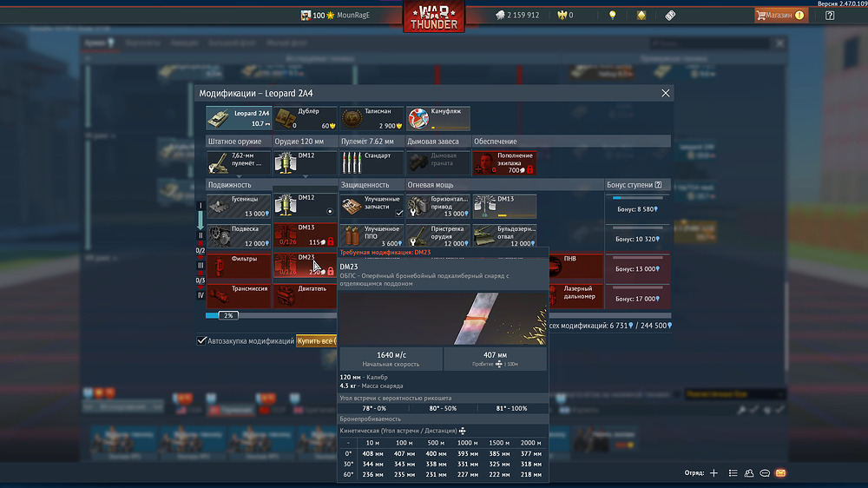Select the Дымовая граната item
This screenshot has width=868, height=488.
437,163
